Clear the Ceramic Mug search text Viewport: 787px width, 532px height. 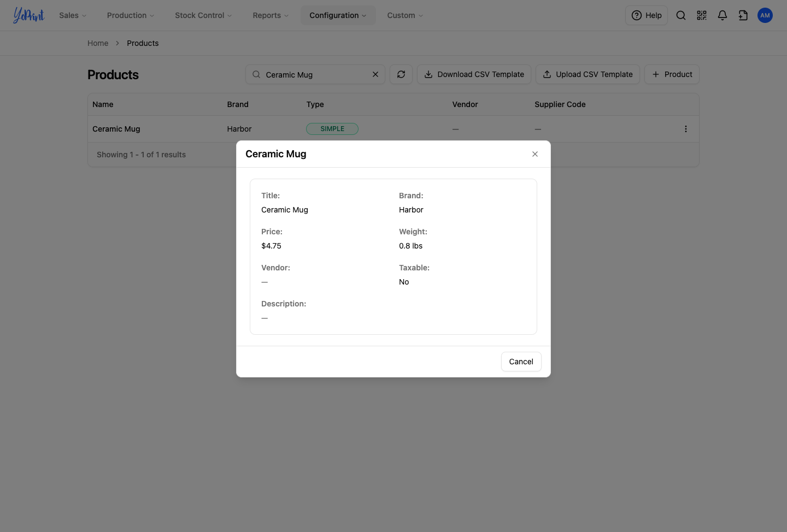pyautogui.click(x=375, y=74)
